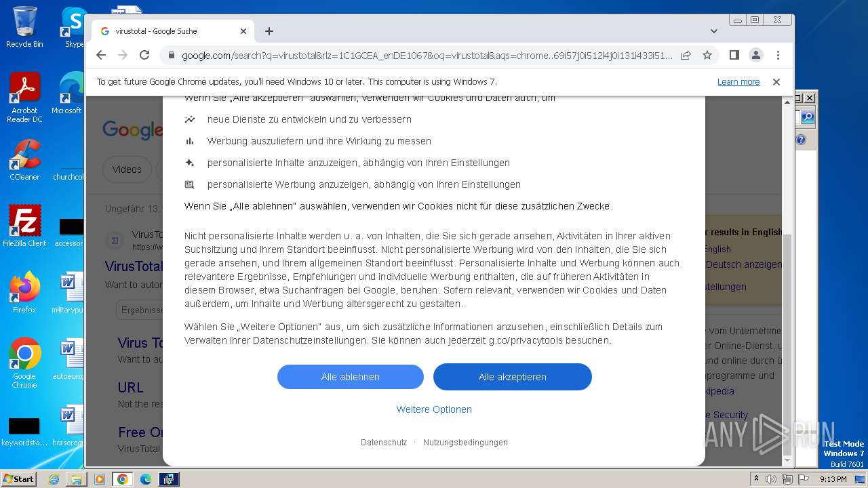Open Chrome three-dot menu
Image resolution: width=868 pixels, height=488 pixels.
(778, 55)
